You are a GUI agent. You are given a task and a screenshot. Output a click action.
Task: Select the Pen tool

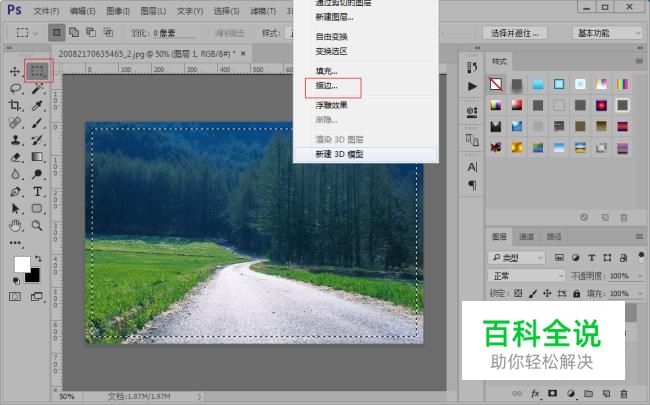coord(15,192)
